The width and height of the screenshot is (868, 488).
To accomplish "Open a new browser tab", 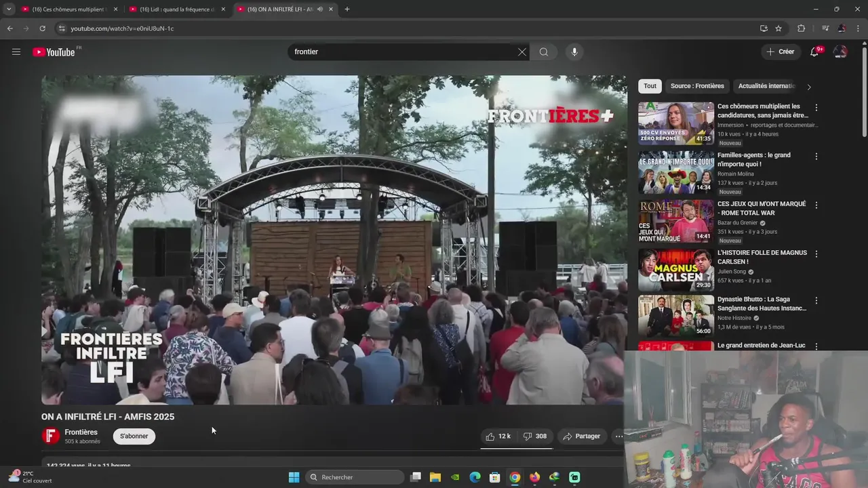I will (x=347, y=9).
